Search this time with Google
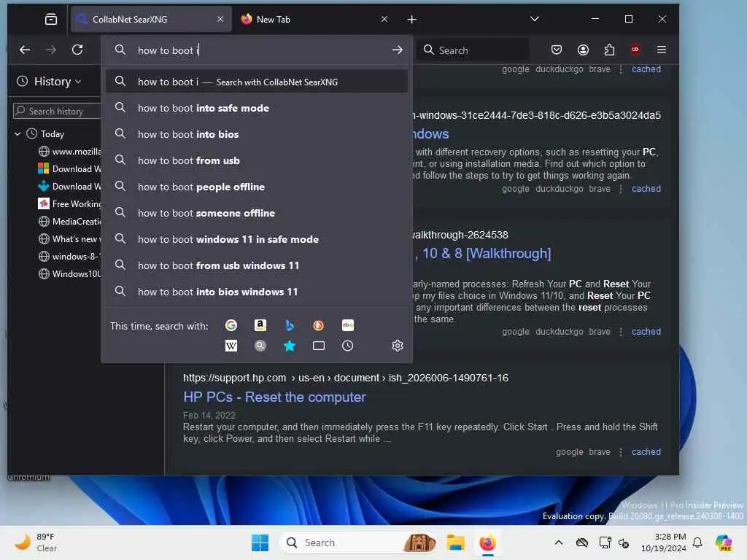Screen dimensions: 747x560 [x=231, y=325]
